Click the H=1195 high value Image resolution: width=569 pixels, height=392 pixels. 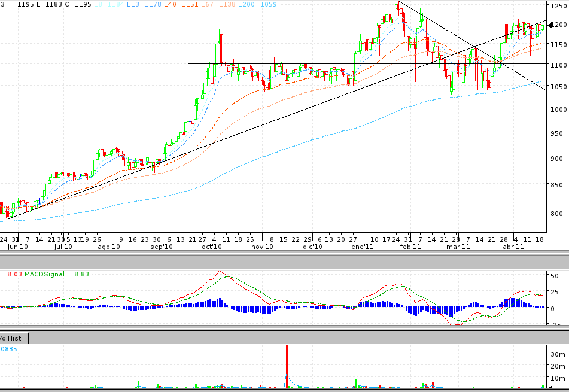20,4
